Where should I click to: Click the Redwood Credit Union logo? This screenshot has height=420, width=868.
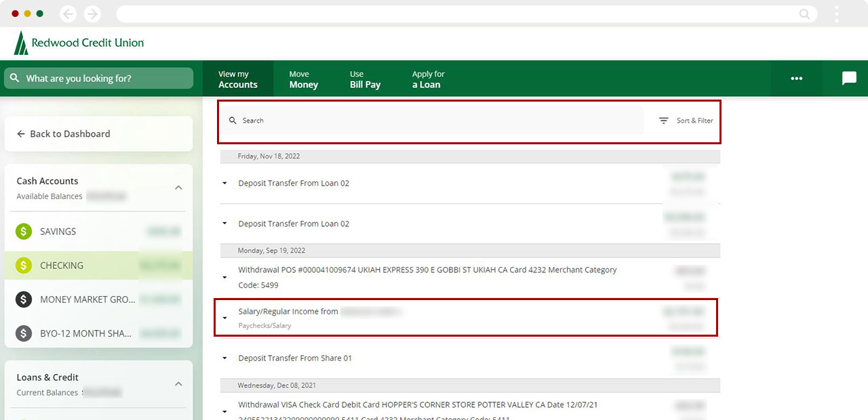79,43
